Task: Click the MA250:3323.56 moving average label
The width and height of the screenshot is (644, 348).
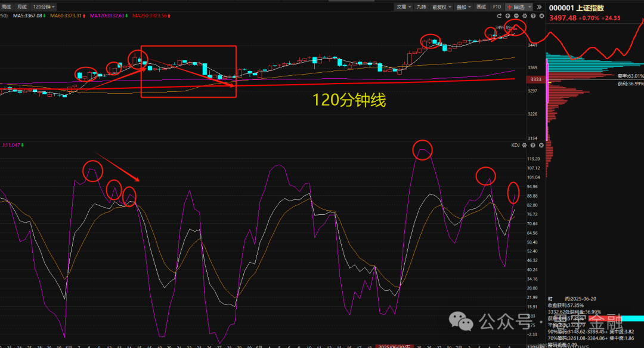Action: pyautogui.click(x=150, y=16)
